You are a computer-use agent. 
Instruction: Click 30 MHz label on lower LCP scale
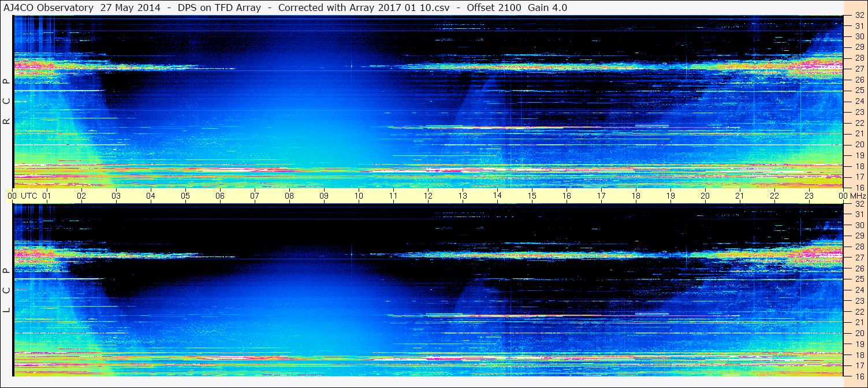coord(859,225)
